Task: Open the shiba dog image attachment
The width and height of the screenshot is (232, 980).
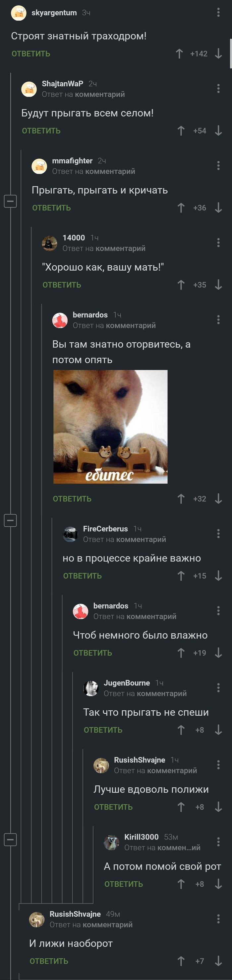Action: pos(110,427)
